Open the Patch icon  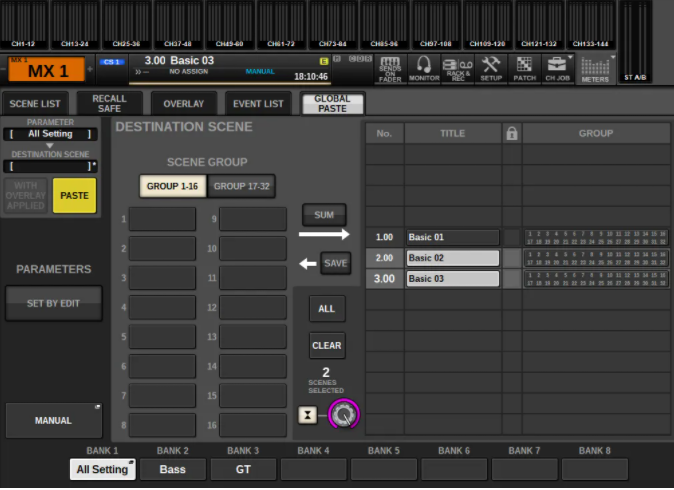click(524, 68)
